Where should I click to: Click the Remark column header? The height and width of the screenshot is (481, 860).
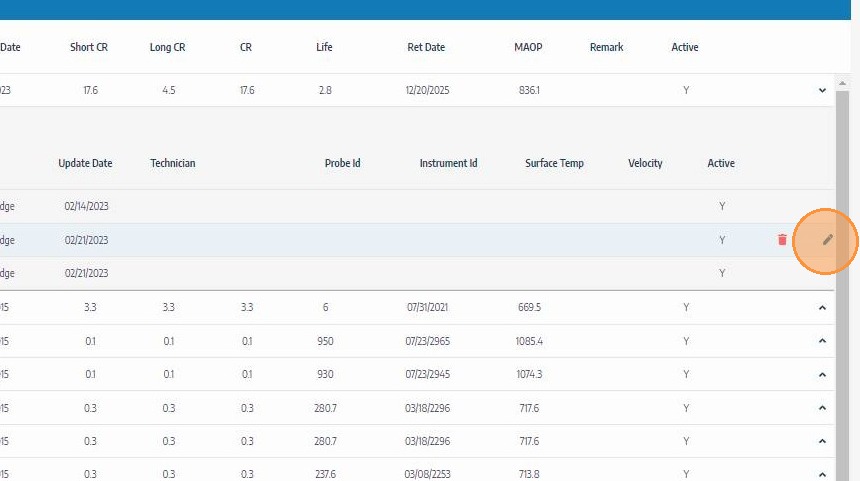tap(607, 47)
